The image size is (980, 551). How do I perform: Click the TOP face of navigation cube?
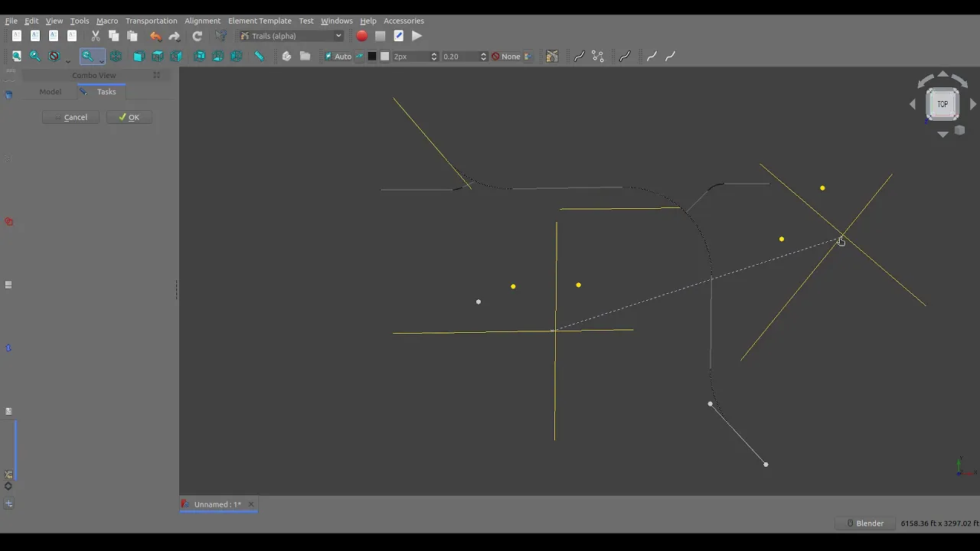click(x=942, y=104)
